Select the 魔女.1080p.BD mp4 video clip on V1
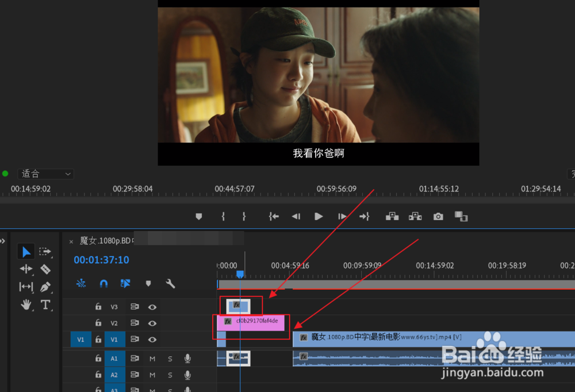 click(x=434, y=339)
